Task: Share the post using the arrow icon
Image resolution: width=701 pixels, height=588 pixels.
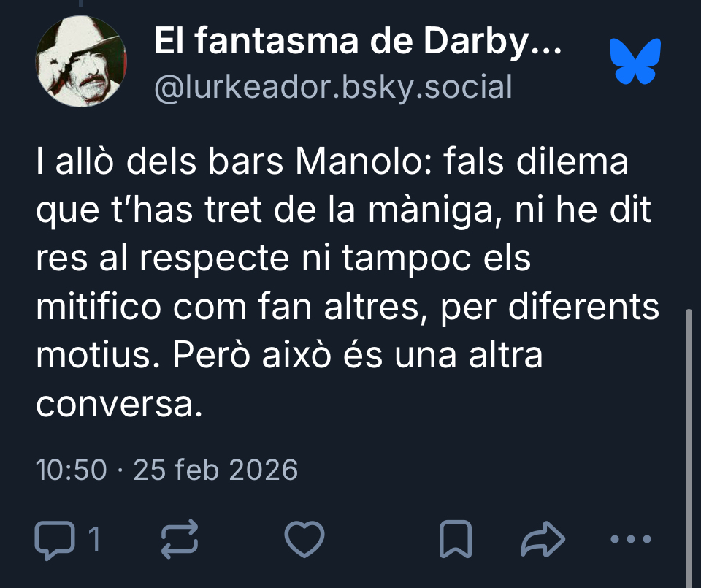Action: point(543,539)
